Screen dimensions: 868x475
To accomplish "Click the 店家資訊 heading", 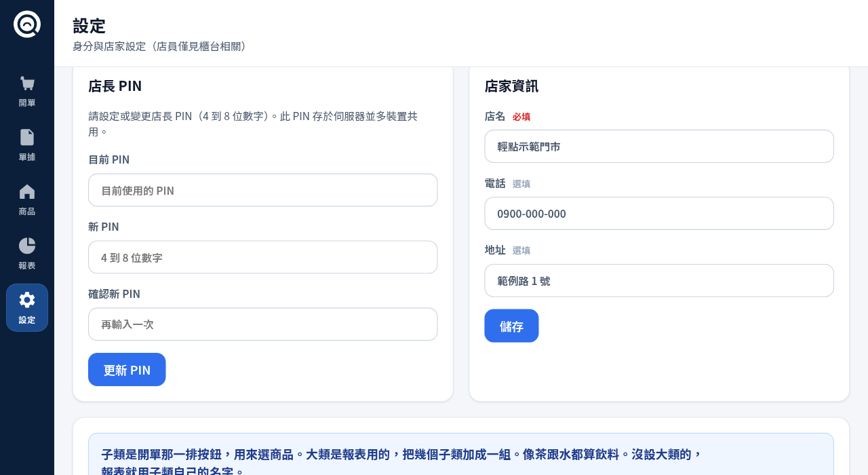I will [511, 85].
